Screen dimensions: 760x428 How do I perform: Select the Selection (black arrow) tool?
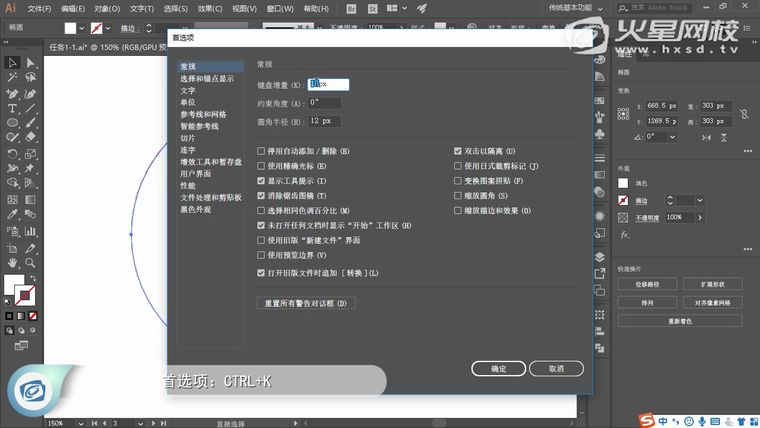pyautogui.click(x=12, y=62)
